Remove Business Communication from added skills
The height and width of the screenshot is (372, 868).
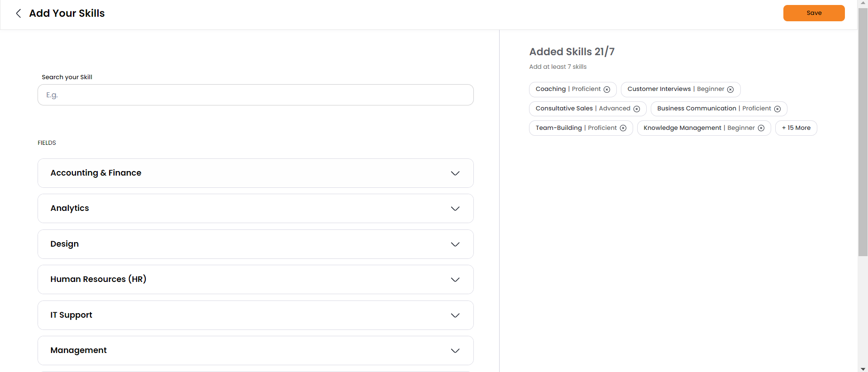click(777, 109)
